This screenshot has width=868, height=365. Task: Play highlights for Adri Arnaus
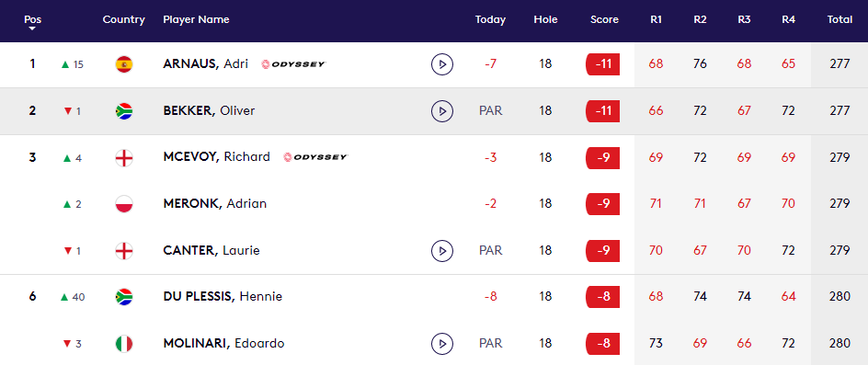tap(441, 64)
